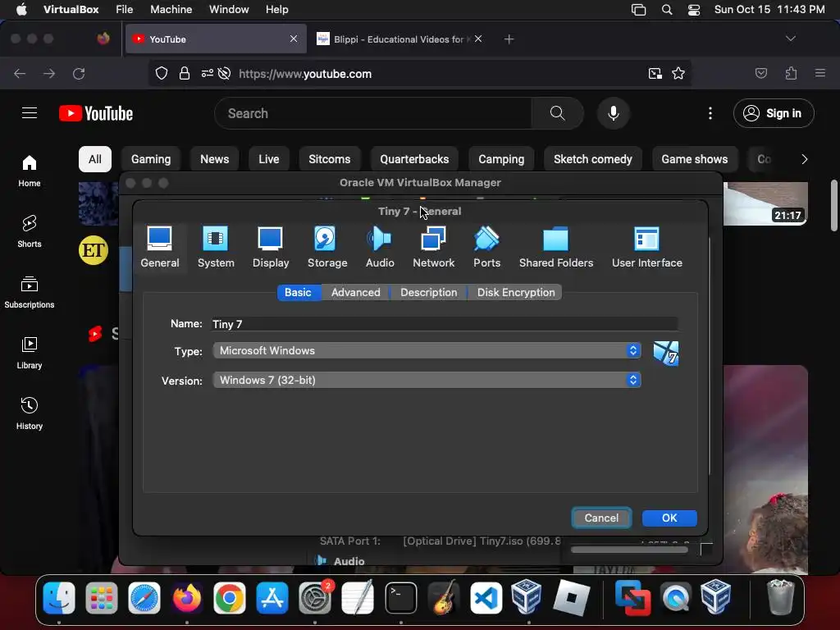840x630 pixels.
Task: Click the 21:17 video thumbnail
Action: click(765, 203)
